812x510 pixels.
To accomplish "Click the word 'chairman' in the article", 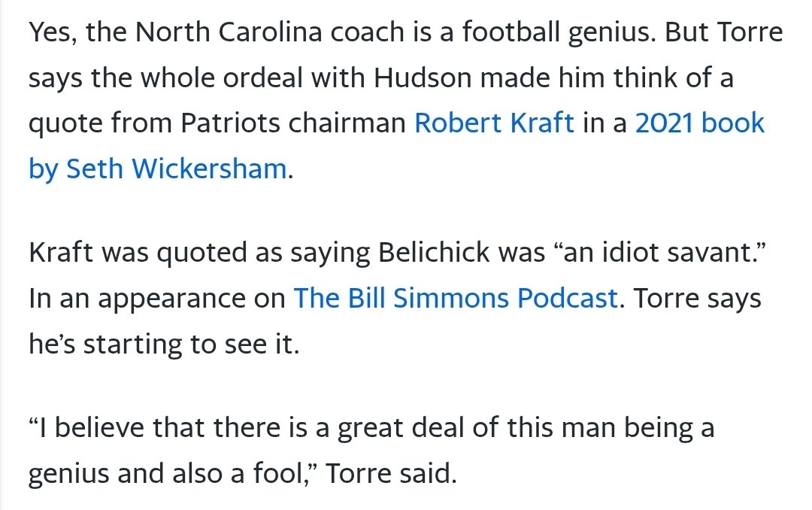I will tap(347, 123).
